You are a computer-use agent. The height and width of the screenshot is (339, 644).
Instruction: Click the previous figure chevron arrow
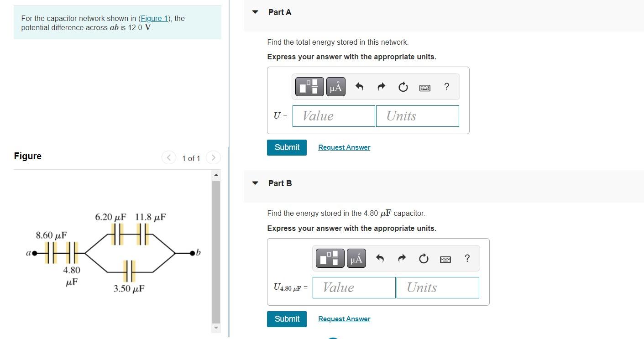[x=168, y=157]
